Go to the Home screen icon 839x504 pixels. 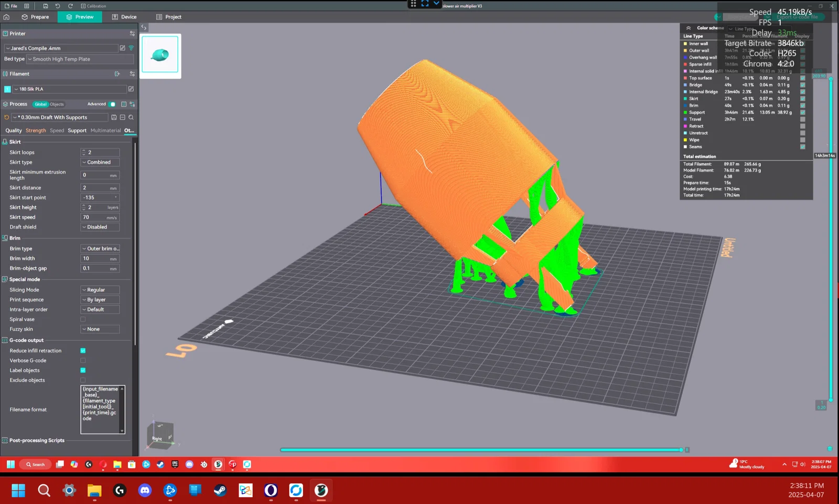tap(7, 17)
